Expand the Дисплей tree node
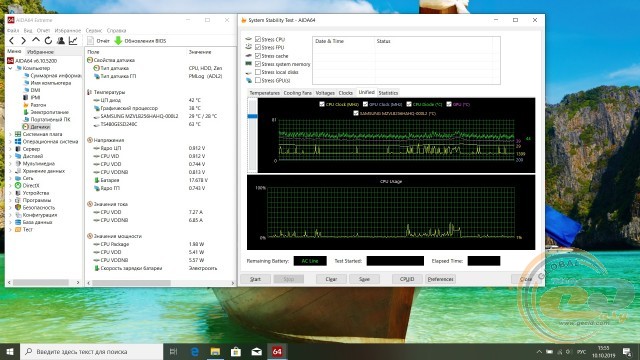This screenshot has width=640, height=360. (x=11, y=156)
